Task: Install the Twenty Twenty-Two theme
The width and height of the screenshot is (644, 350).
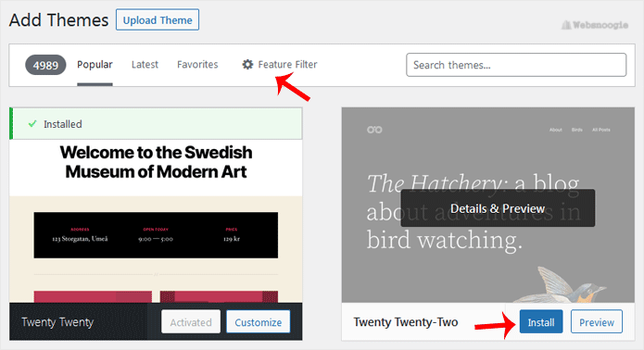Action: 541,322
